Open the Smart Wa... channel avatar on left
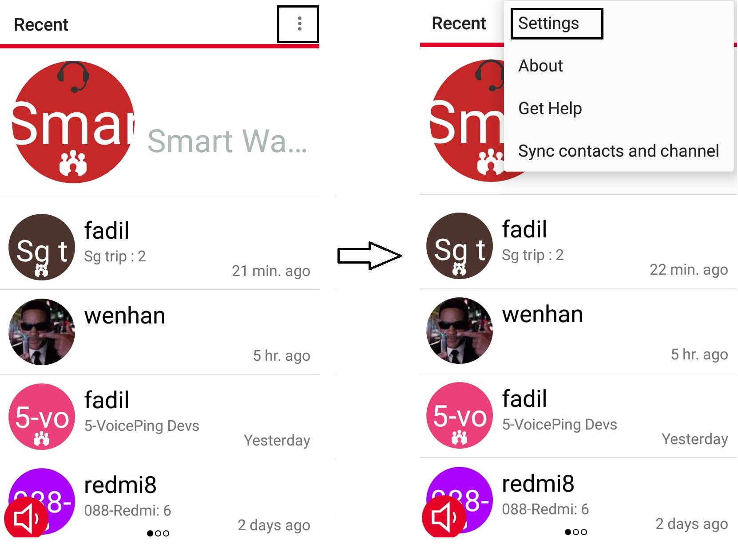This screenshot has width=738, height=560. point(73,122)
